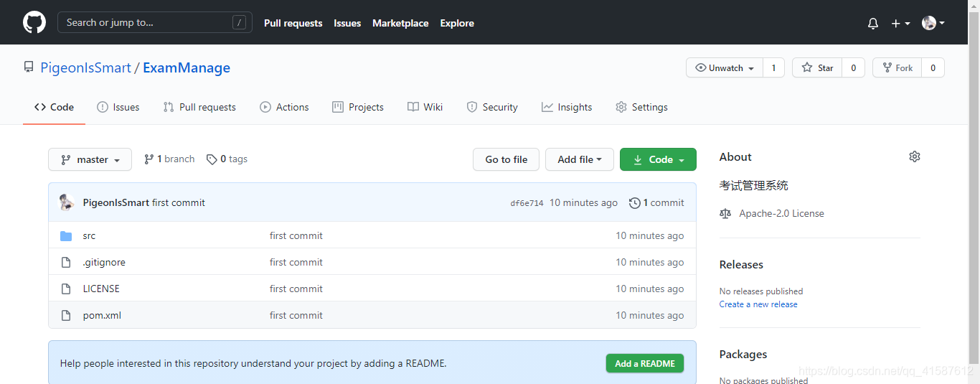Switch to the Projects tab

click(x=358, y=107)
